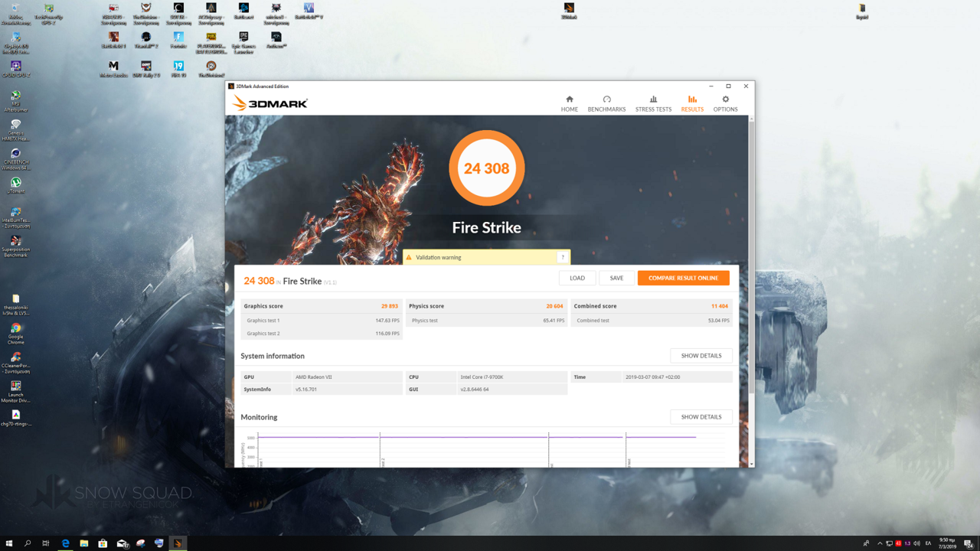The width and height of the screenshot is (980, 551).
Task: Select the Results tab
Action: (x=692, y=104)
